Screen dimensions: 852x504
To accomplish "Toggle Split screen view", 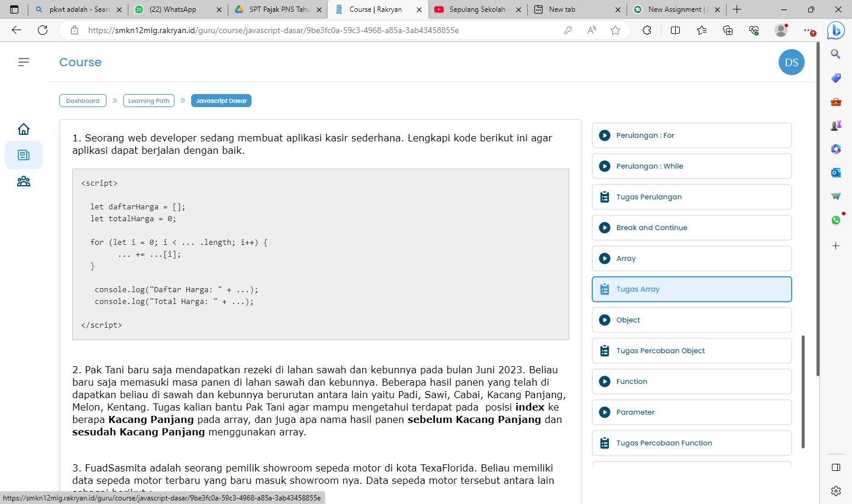I will click(675, 30).
